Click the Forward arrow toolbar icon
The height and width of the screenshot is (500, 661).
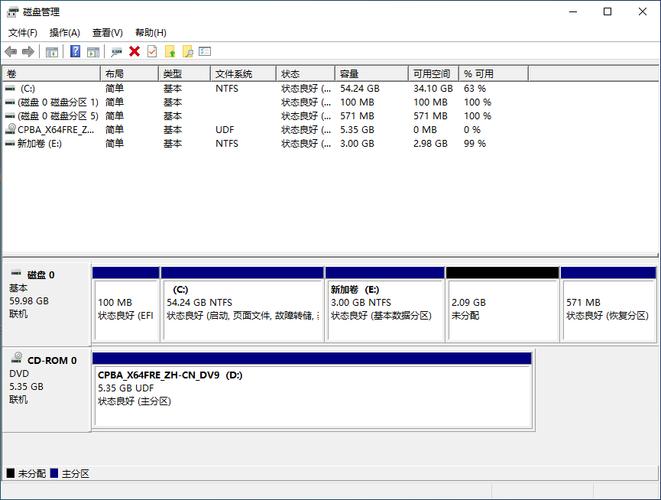(28, 52)
